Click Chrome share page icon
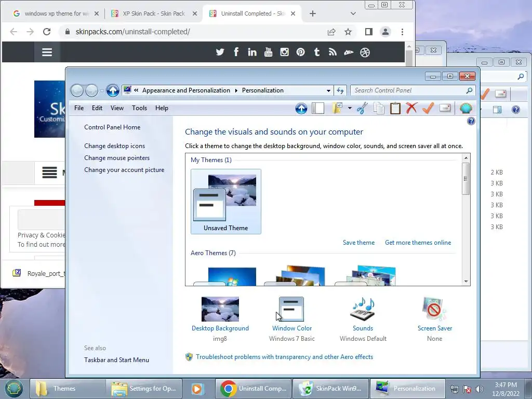The image size is (532, 399). tap(331, 32)
